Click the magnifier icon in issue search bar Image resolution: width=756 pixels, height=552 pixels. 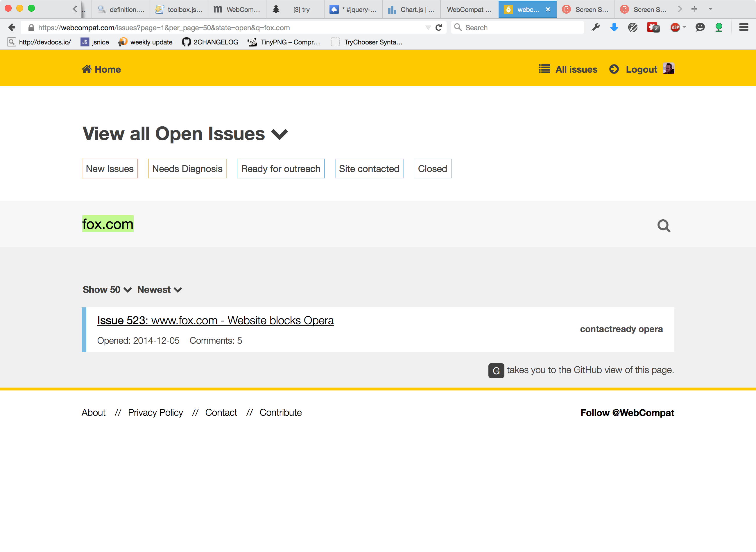664,225
